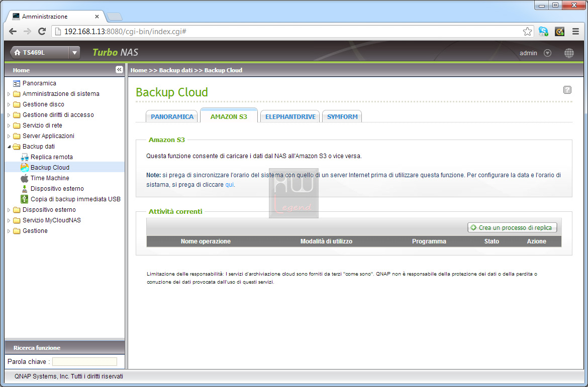588x387 pixels.
Task: Close the Amministrazione browser tab
Action: 97,17
